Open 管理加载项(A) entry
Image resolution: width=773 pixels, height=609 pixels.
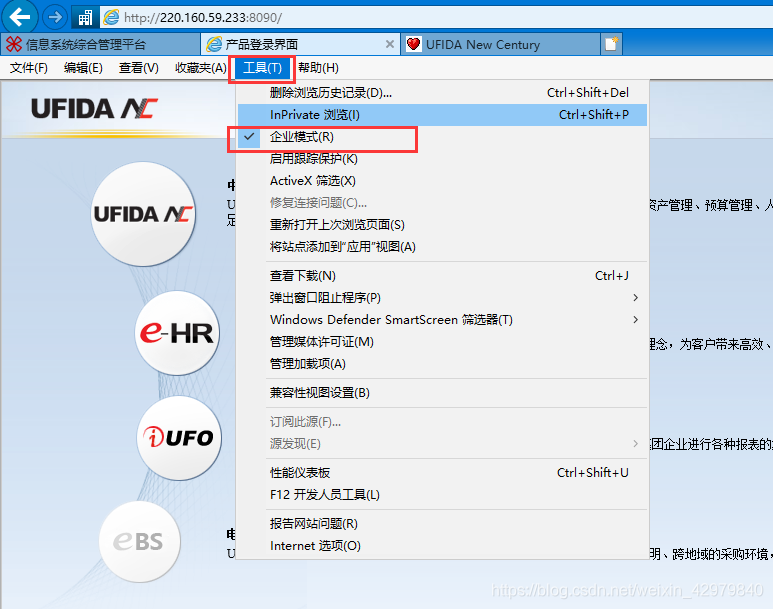pyautogui.click(x=442, y=364)
